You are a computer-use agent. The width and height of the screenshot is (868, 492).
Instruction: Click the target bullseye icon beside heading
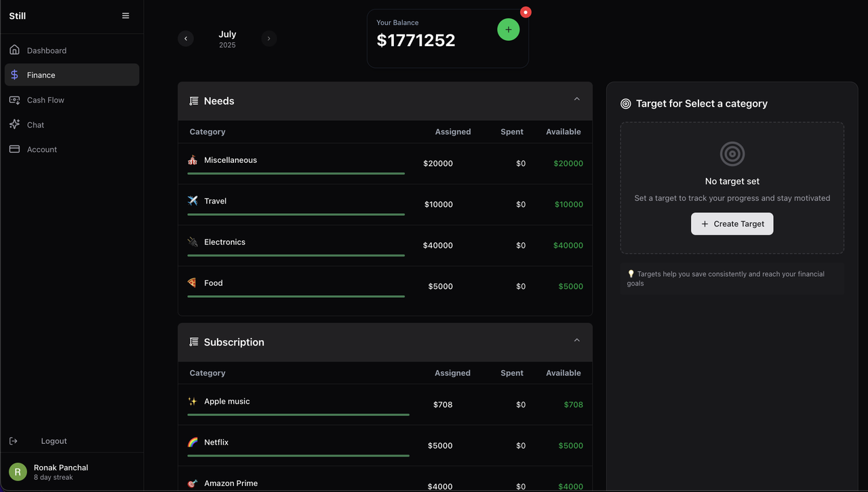[626, 104]
